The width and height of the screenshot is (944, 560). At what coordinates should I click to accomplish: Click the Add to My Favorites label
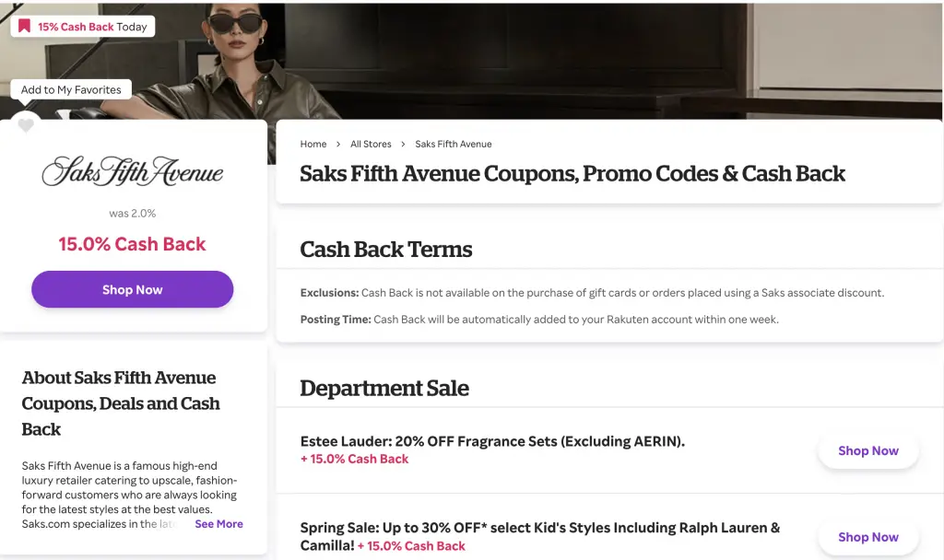71,90
